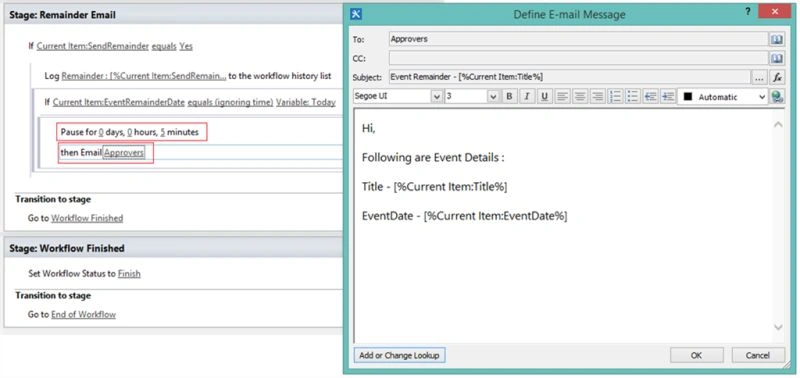Click 'equals (ignoring time)' link

(x=230, y=103)
